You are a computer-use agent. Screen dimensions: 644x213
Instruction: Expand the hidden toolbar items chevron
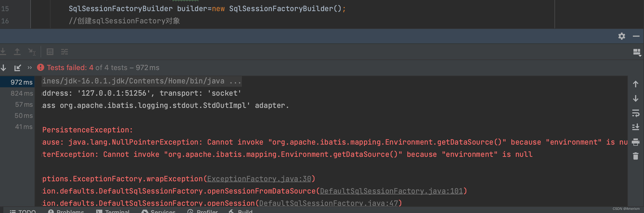(x=30, y=68)
